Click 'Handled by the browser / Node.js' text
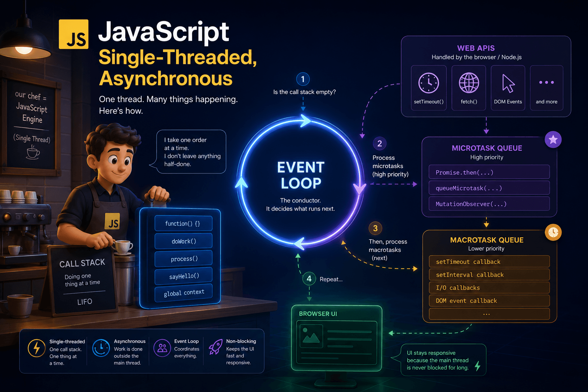This screenshot has height=392, width=588. [476, 57]
